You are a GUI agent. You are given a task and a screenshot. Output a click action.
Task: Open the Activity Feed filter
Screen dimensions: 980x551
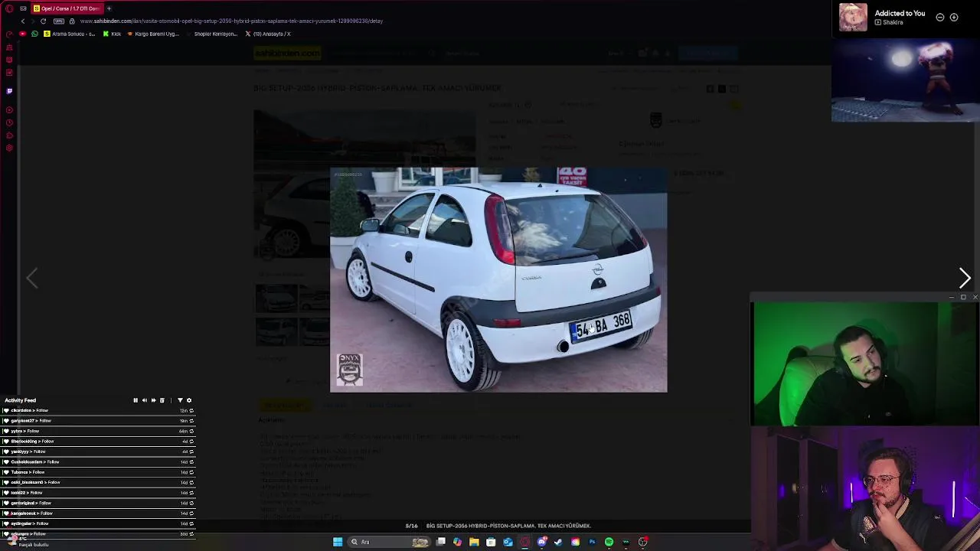[180, 400]
